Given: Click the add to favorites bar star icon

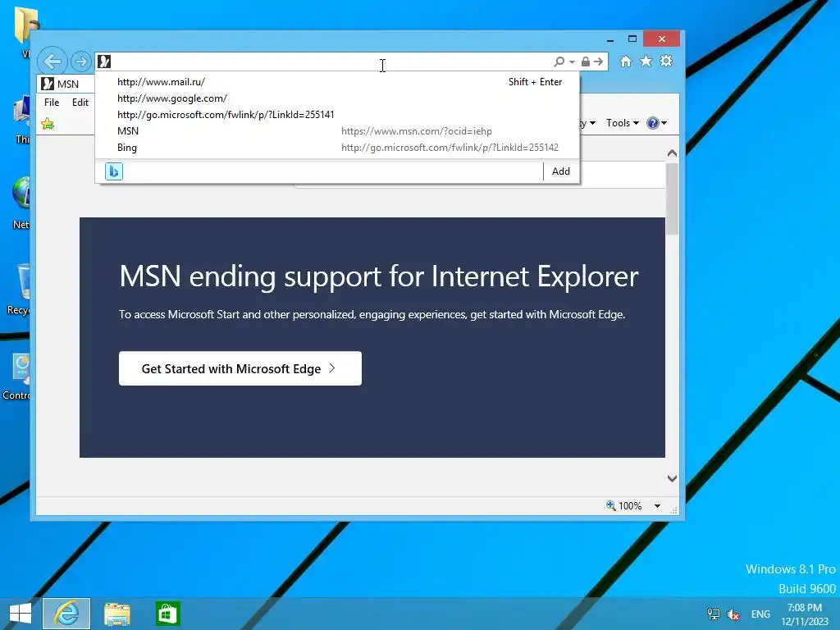Looking at the screenshot, I should point(48,125).
